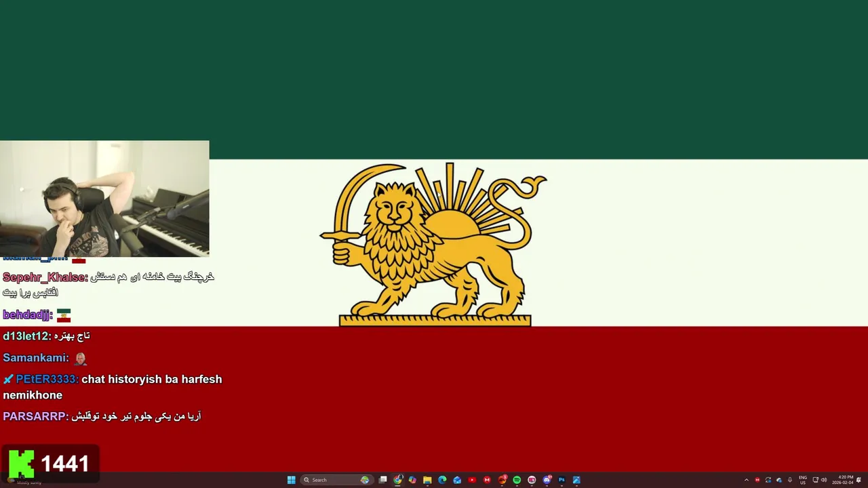Click the taskbar Search box
Viewport: 868px width, 488px height.
point(337,480)
